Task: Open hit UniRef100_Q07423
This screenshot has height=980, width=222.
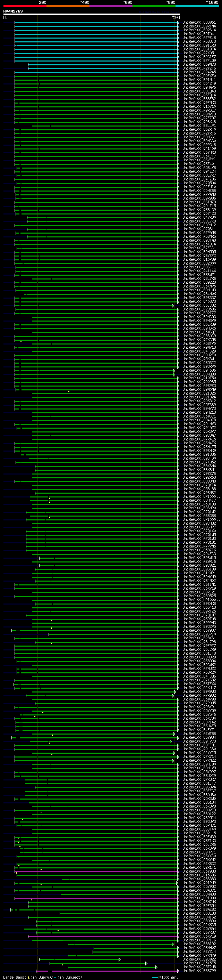Action: [199, 213]
